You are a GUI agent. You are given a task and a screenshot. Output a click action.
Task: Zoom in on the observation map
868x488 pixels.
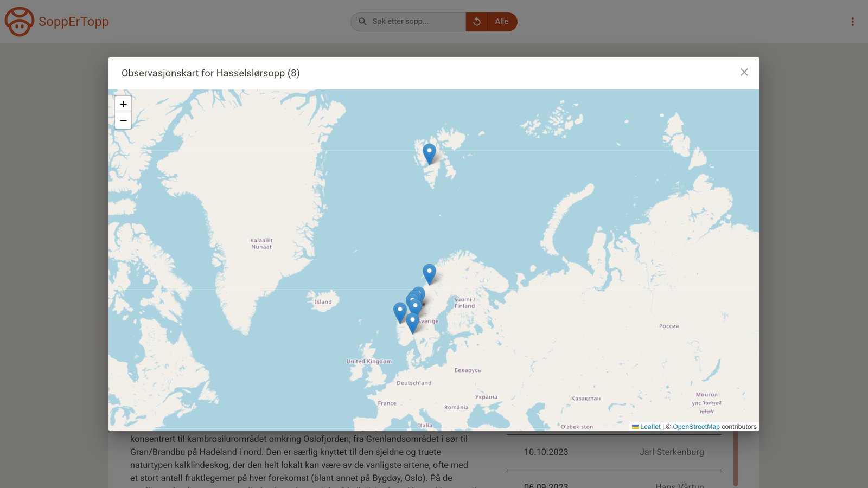pyautogui.click(x=123, y=104)
